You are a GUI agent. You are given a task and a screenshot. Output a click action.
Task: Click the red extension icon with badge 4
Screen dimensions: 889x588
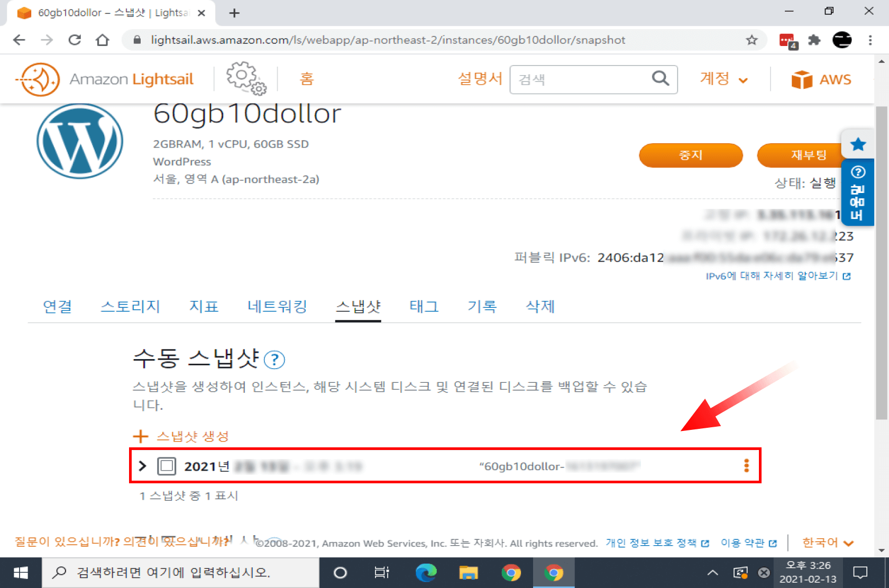click(x=787, y=41)
